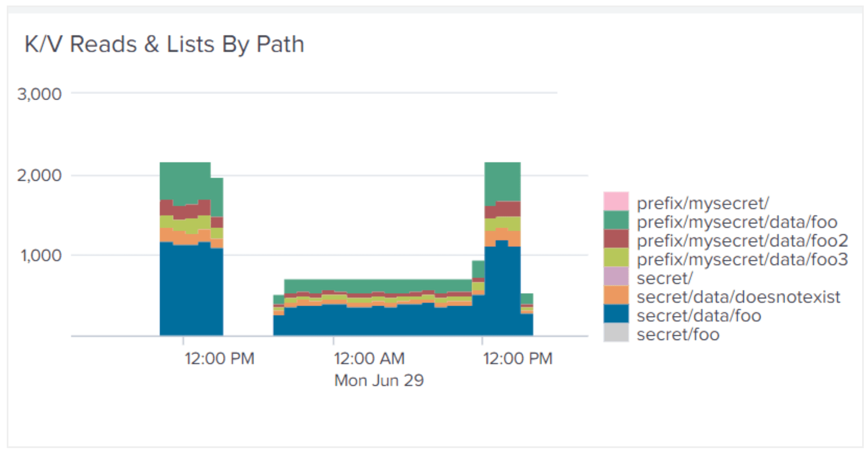Click the orange secret/data/doesnotexist legend swatch
Viewport: 868px width, 451px height.
click(616, 295)
